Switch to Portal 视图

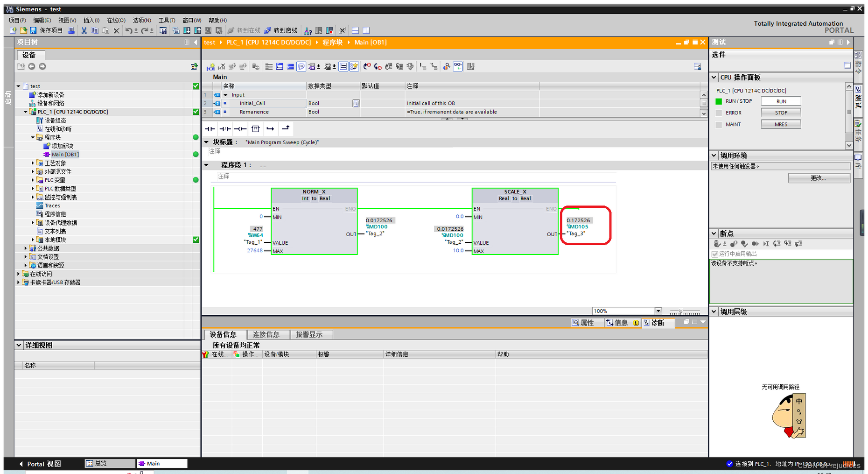(x=40, y=464)
